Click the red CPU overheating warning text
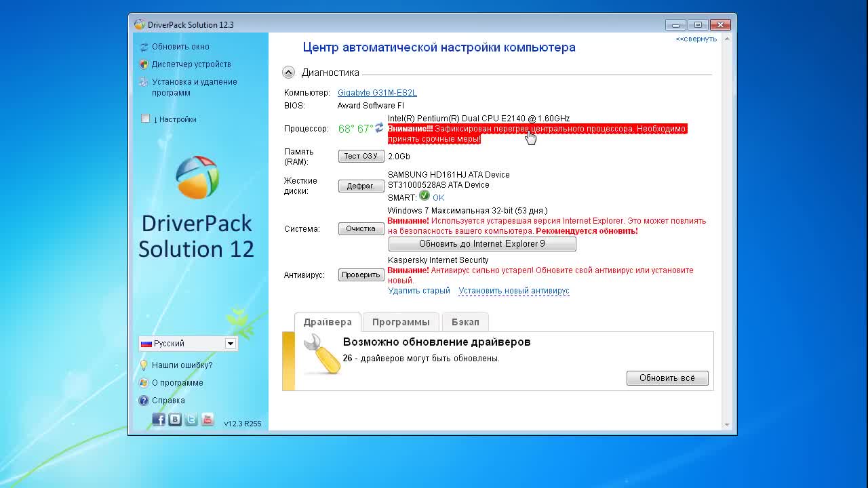The height and width of the screenshot is (488, 868). (x=537, y=134)
